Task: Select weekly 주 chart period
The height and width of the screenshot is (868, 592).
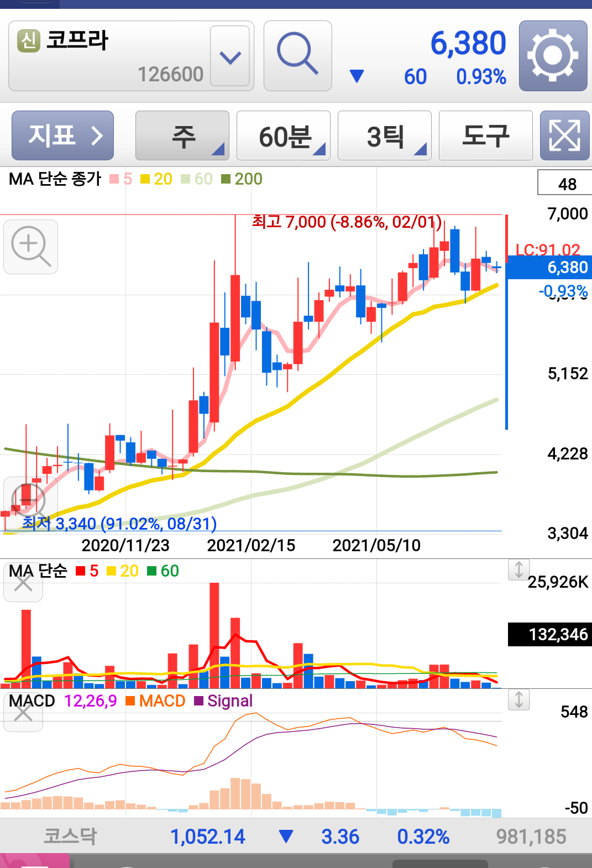Action: click(182, 135)
